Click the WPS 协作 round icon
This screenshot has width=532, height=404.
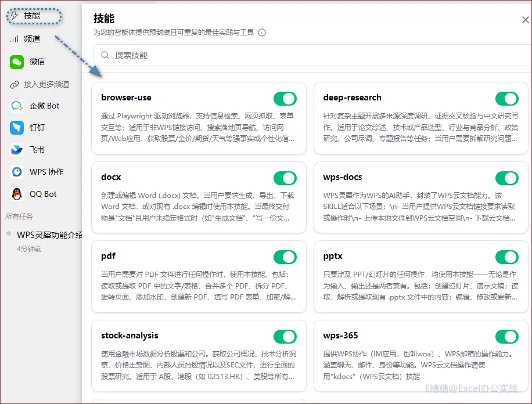click(17, 172)
